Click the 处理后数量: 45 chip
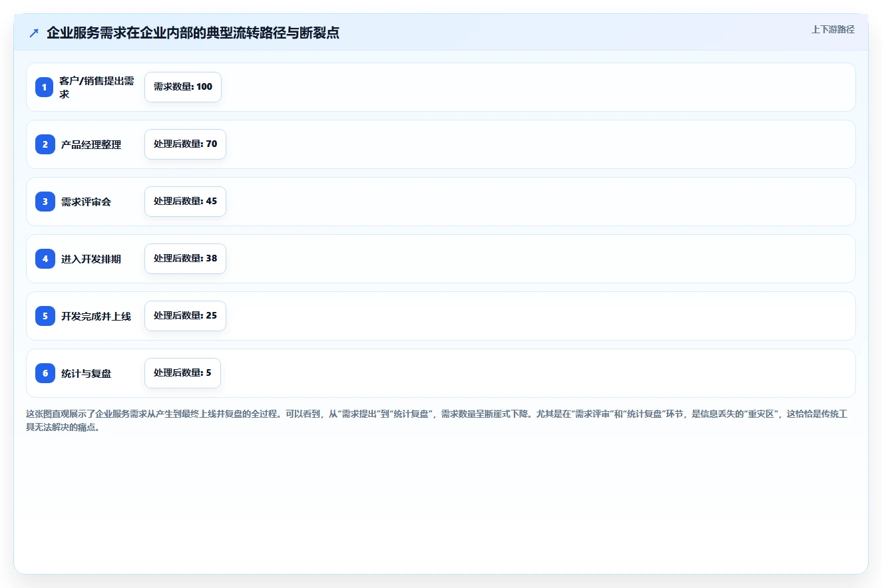The width and height of the screenshot is (882, 588). click(x=185, y=202)
